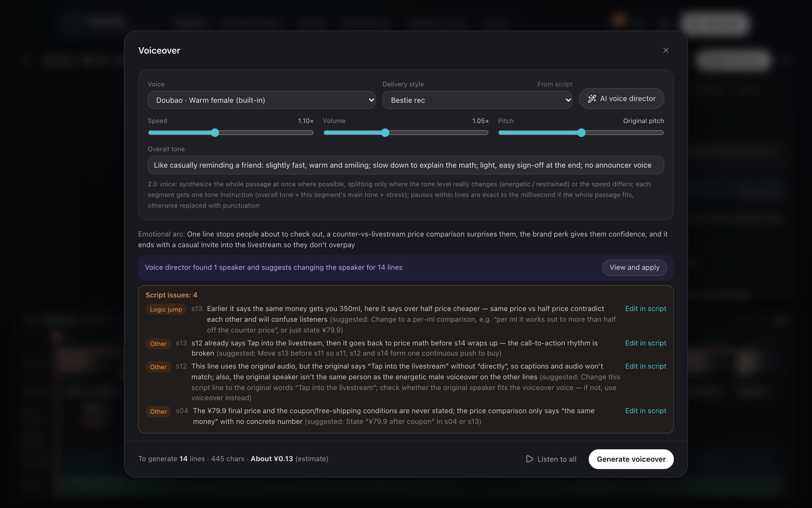Viewport: 812px width, 508px height.
Task: Click the 'Emotional arc:' label
Action: pos(161,234)
